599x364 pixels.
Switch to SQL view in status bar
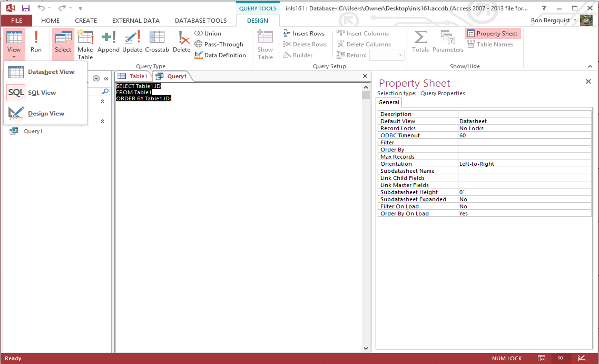point(561,358)
